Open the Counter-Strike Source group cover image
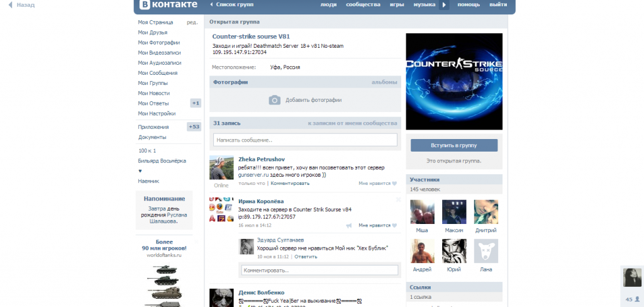 coord(453,81)
